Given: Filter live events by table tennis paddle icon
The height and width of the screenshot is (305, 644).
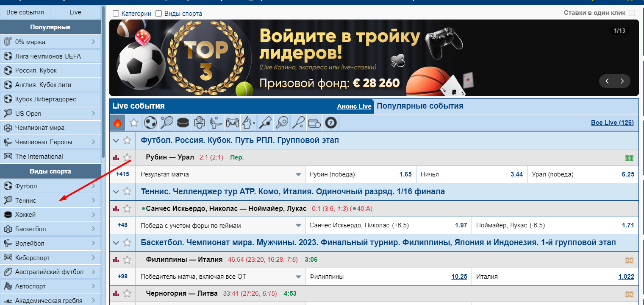Looking at the screenshot, I should [282, 123].
